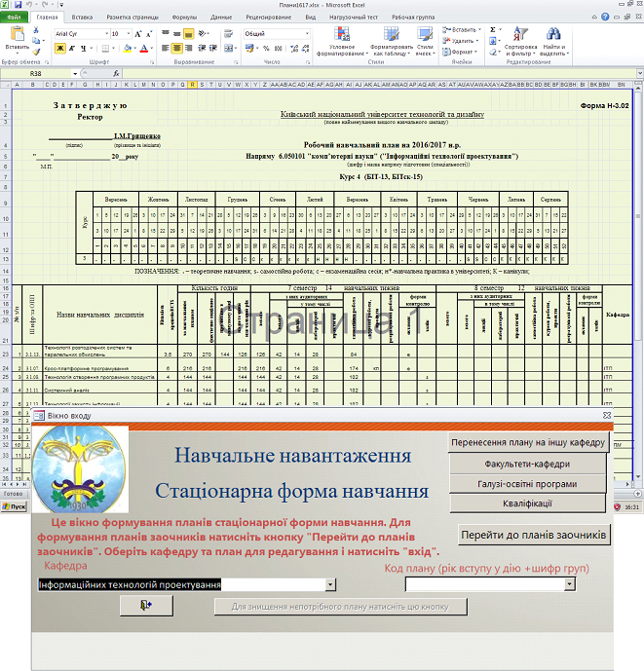Apply thousands separator (000) format
This screenshot has width=644, height=671.
tap(279, 49)
